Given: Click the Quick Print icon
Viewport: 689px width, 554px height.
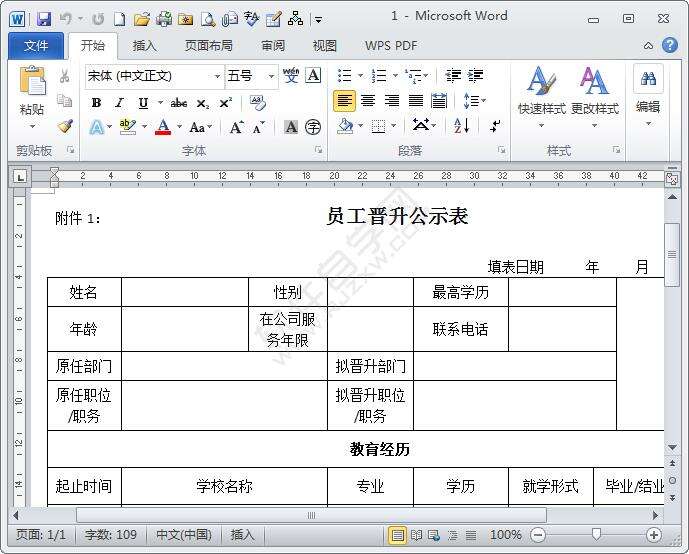Looking at the screenshot, I should (x=164, y=19).
